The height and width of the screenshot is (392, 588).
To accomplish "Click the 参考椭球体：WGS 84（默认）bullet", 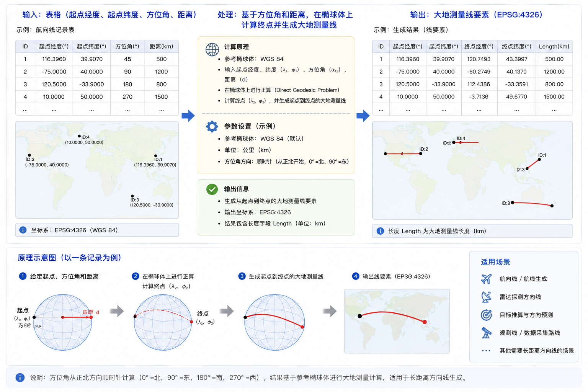I will [264, 139].
